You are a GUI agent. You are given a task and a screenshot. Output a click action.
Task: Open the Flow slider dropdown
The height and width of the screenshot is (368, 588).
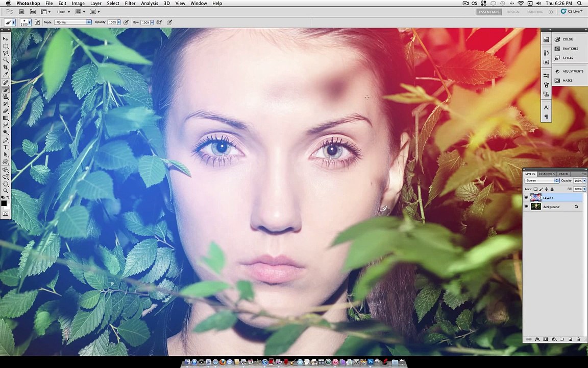[152, 22]
